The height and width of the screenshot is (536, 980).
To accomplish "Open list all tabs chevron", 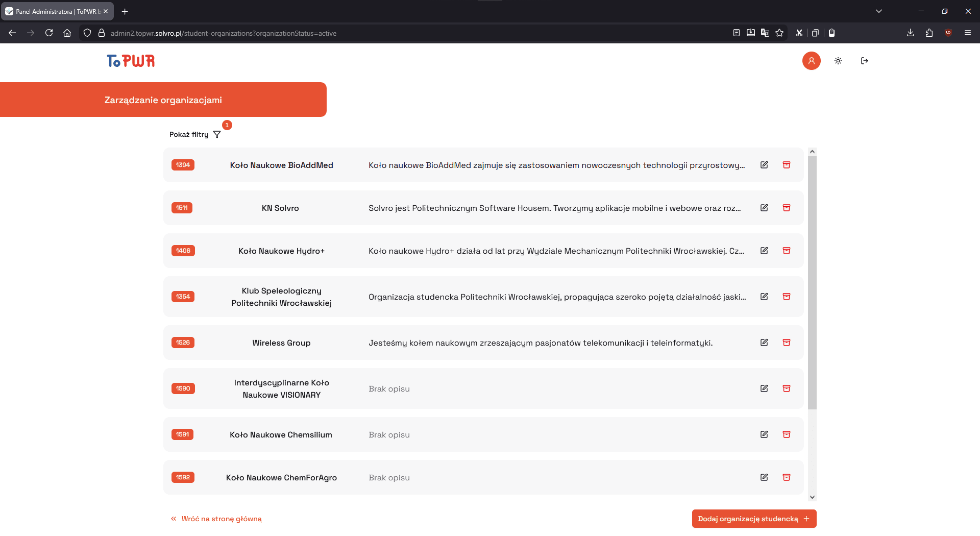I will (x=879, y=11).
